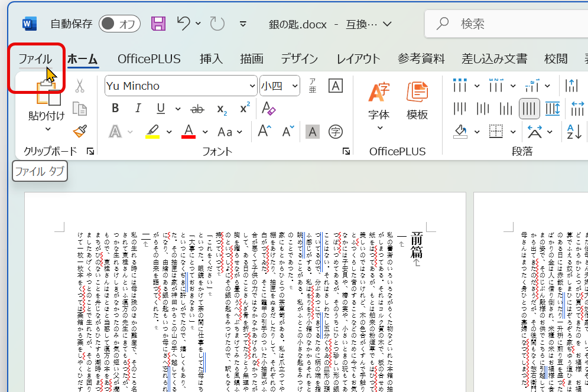Click the phonetic guide (ルビ) icon
588x392 pixels.
point(313,86)
